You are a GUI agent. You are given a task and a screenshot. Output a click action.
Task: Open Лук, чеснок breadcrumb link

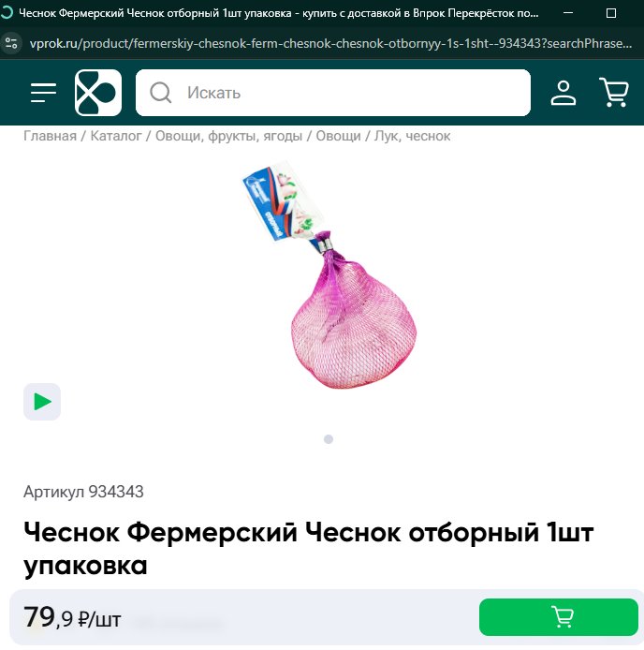413,136
